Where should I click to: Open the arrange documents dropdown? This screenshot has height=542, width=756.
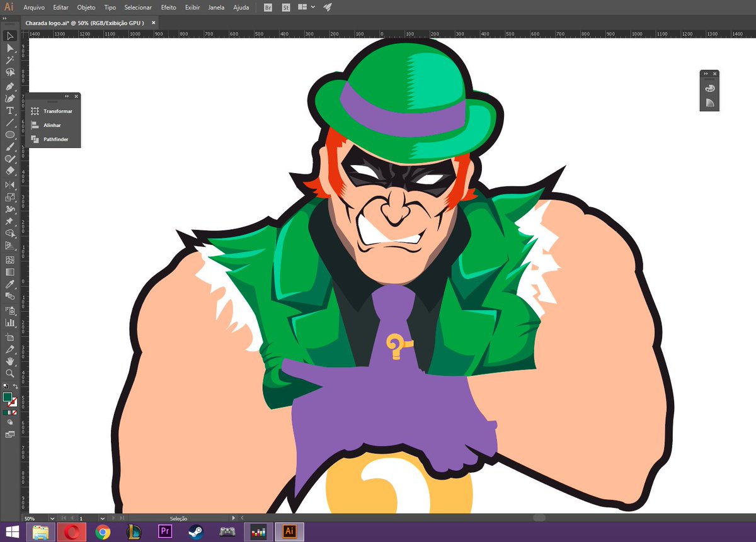click(306, 8)
